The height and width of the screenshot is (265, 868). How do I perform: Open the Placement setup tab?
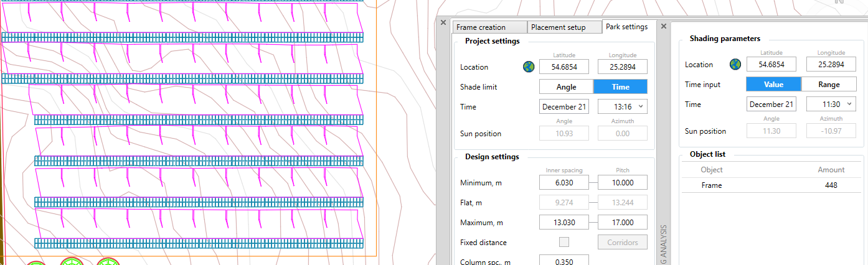pyautogui.click(x=565, y=27)
